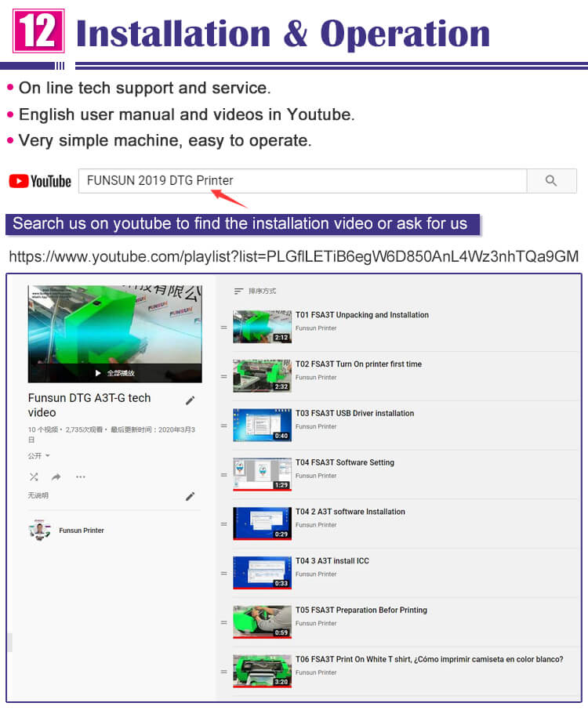
Task: Click title T02 FSA3T Turn On printer first time
Action: pyautogui.click(x=358, y=364)
